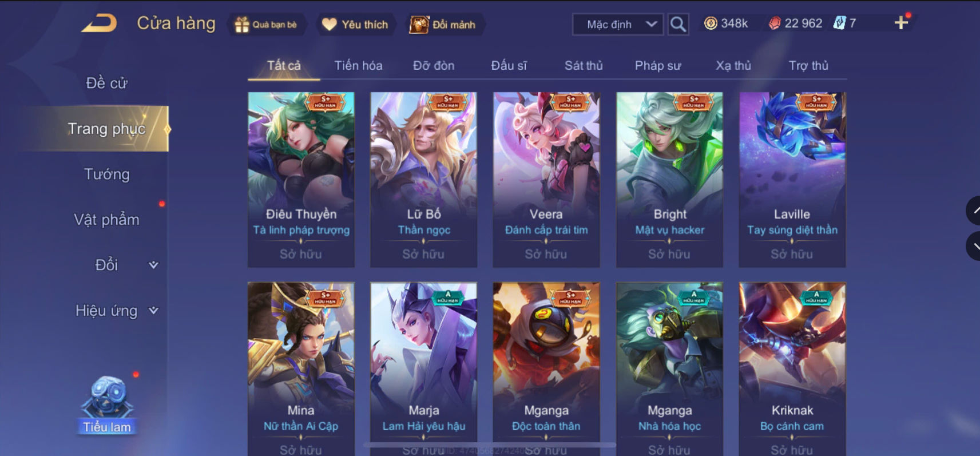980x456 pixels.
Task: Open the Mặc định sort dropdown
Action: tap(618, 25)
